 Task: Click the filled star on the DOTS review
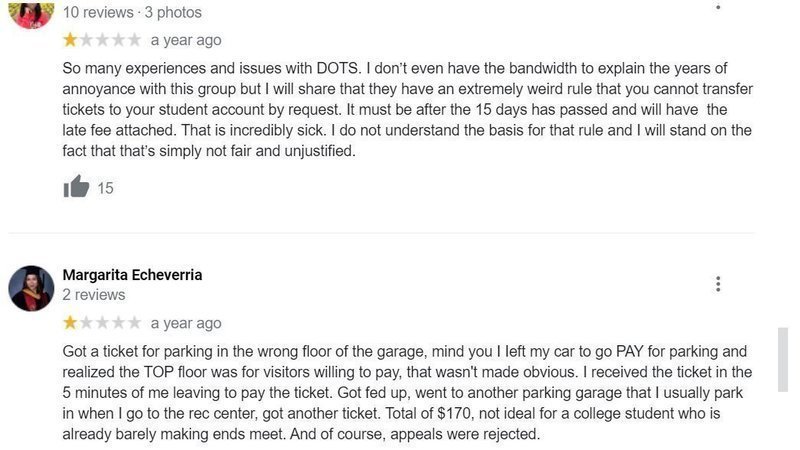70,41
